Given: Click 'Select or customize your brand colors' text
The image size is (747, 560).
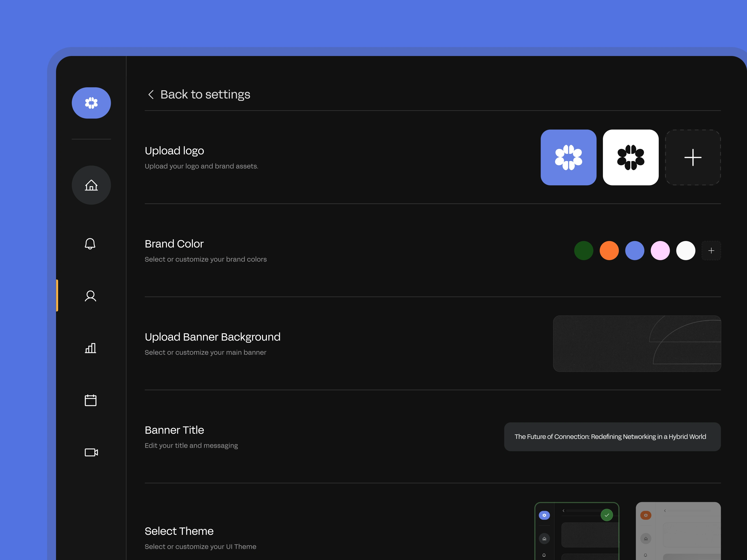Looking at the screenshot, I should pyautogui.click(x=206, y=259).
